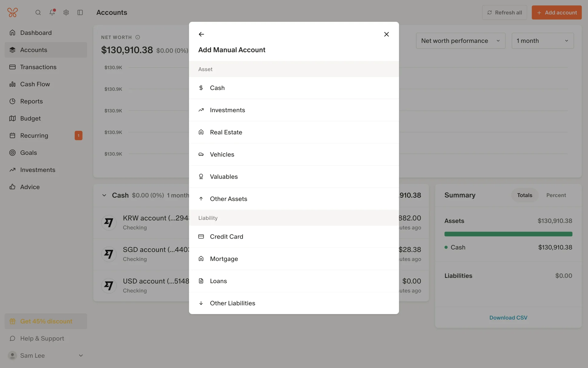
Task: Open the settings gear icon
Action: tap(66, 13)
